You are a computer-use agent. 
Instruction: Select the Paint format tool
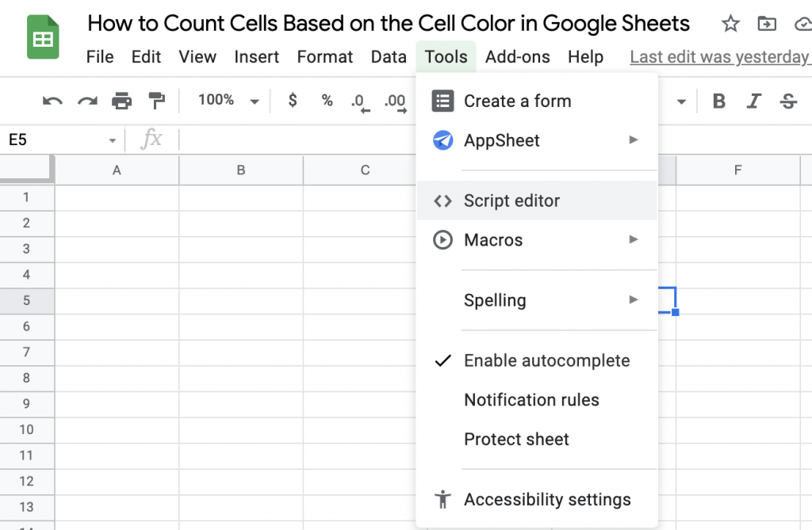156,100
